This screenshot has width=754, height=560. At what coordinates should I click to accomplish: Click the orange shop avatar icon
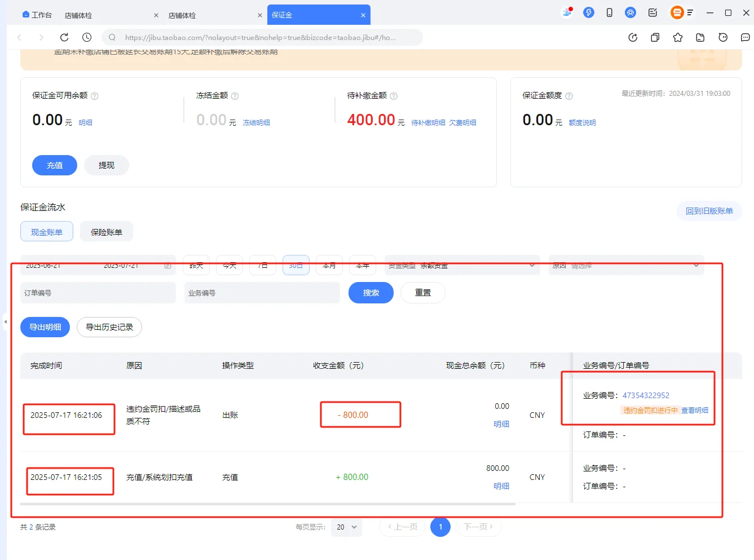click(x=677, y=12)
